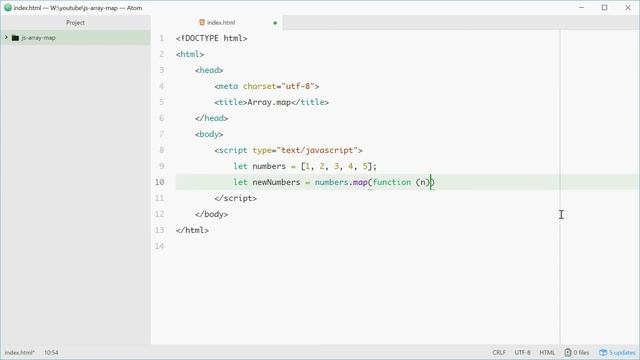This screenshot has height=360, width=640.
Task: Change UTF-8 encoding in status bar
Action: click(522, 352)
